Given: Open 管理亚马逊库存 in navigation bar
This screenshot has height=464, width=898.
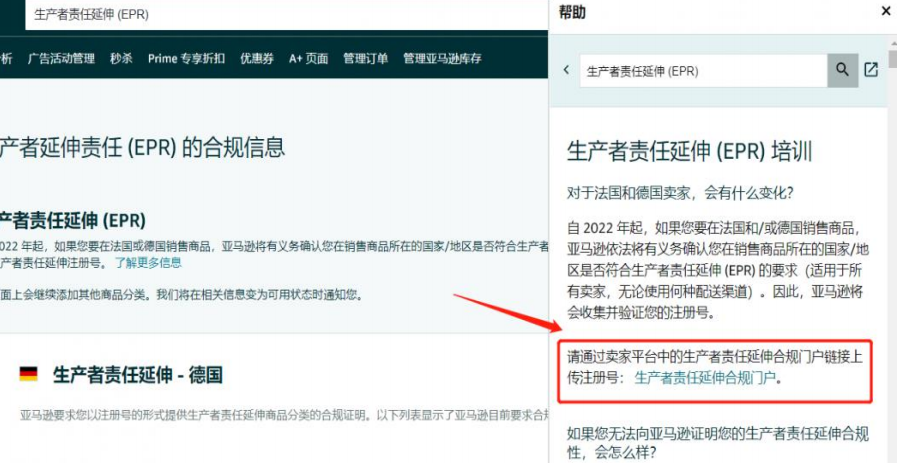Looking at the screenshot, I should pyautogui.click(x=442, y=58).
